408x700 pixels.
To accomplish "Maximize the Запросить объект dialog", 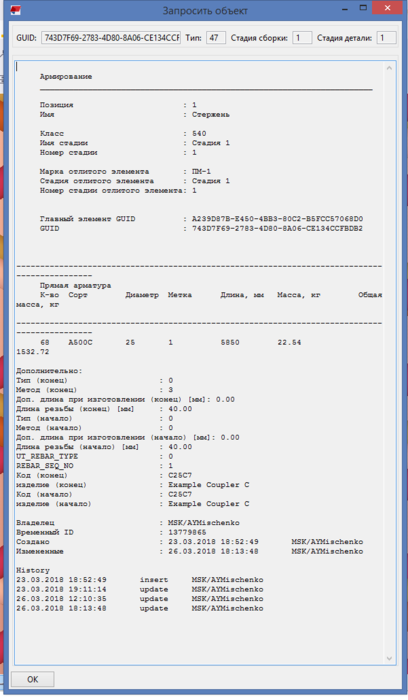I will coord(363,8).
